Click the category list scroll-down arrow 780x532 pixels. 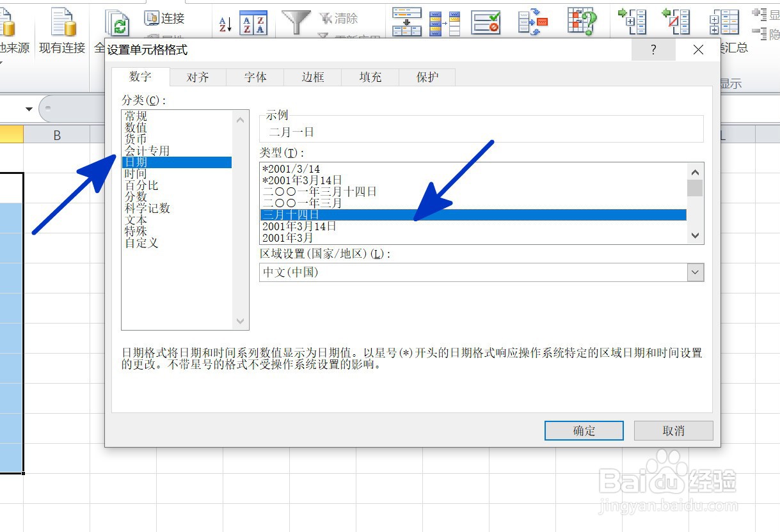click(240, 321)
